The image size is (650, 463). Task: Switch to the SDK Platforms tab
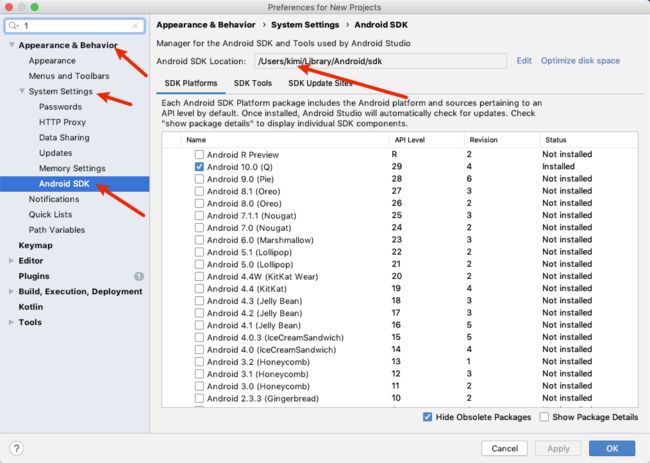pyautogui.click(x=191, y=83)
